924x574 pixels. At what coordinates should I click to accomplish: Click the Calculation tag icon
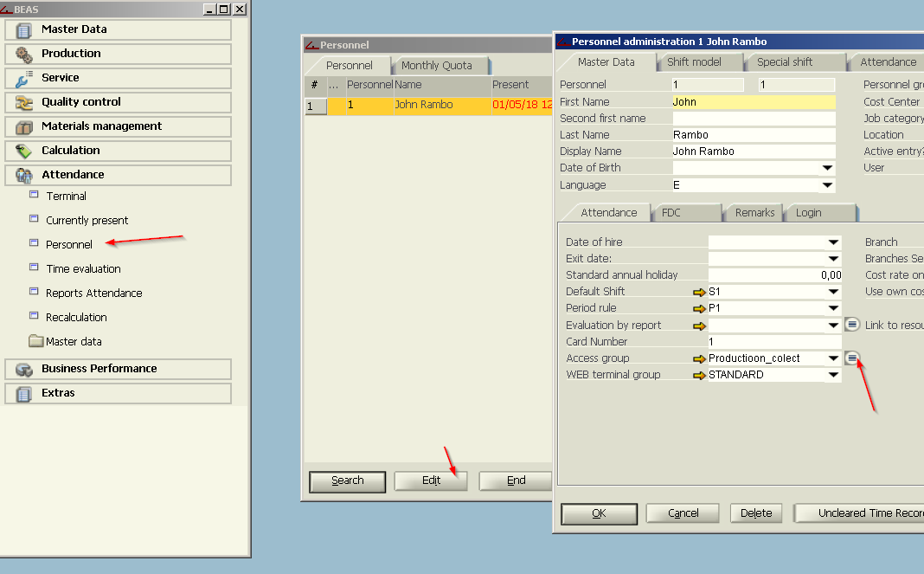click(23, 151)
